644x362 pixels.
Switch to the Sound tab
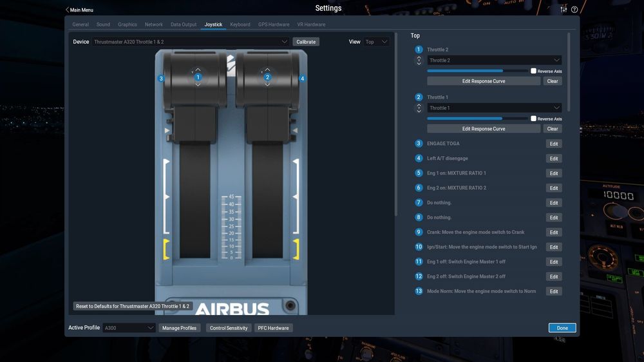pos(103,24)
